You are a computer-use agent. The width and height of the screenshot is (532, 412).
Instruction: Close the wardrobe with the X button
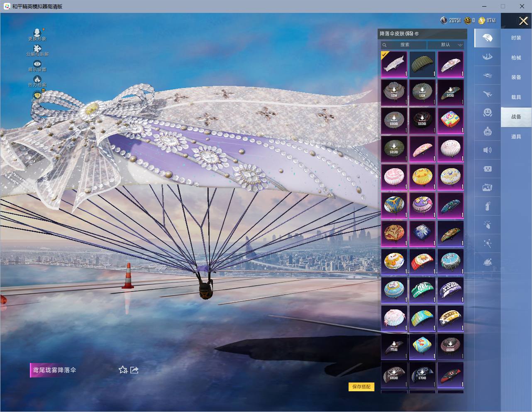pyautogui.click(x=523, y=21)
